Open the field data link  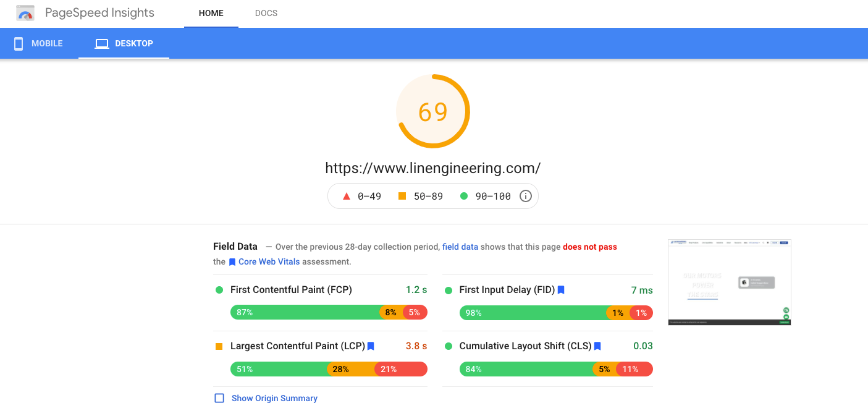[460, 247]
